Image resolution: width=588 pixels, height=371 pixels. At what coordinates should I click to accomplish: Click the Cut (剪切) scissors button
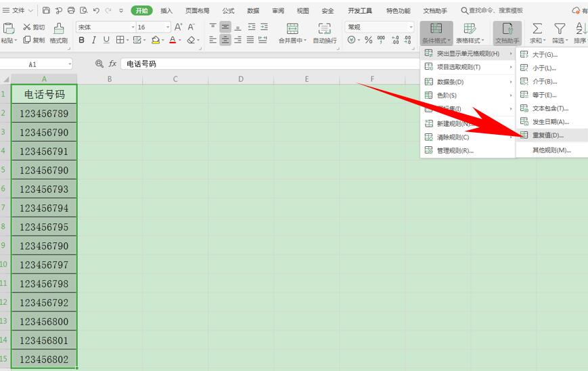34,27
